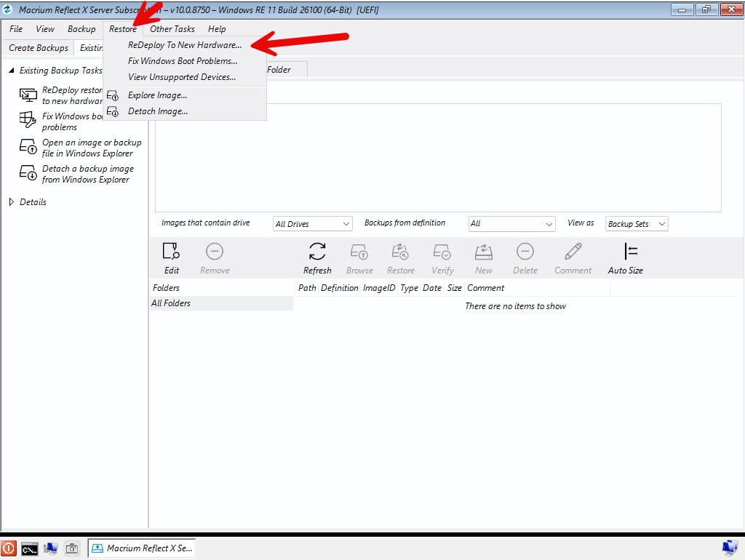
Task: Open the 'View as' Backup Sets dropdown
Action: tap(637, 224)
